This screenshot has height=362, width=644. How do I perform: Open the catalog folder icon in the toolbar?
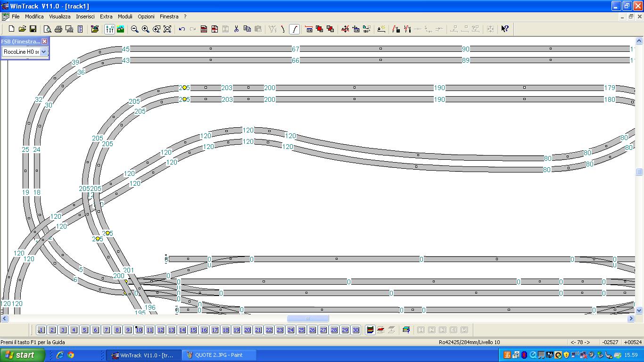95,29
